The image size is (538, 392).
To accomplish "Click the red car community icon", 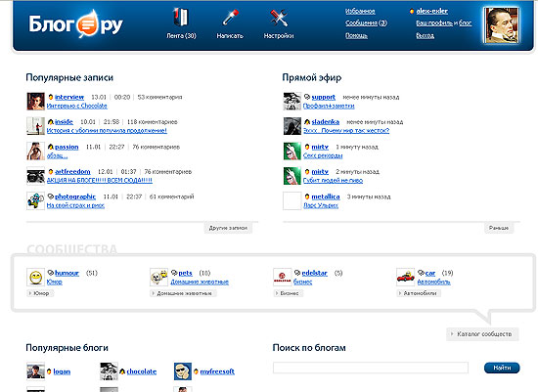I will 405,277.
